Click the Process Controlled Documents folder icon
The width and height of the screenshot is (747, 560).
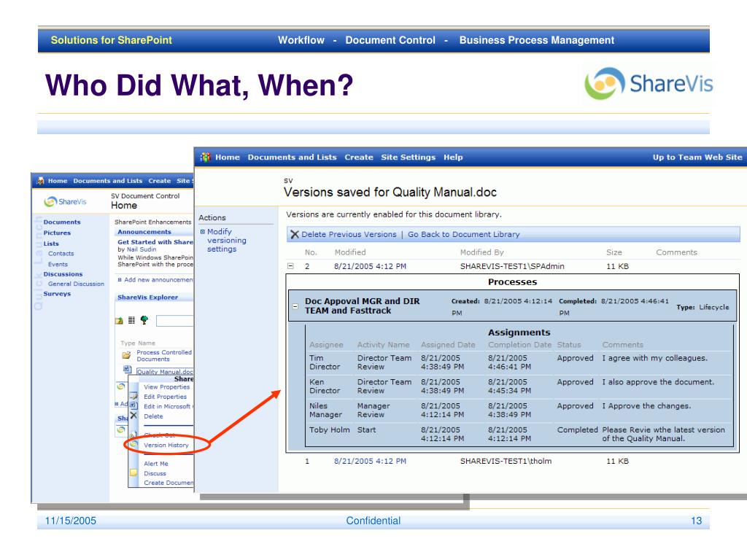(x=126, y=355)
